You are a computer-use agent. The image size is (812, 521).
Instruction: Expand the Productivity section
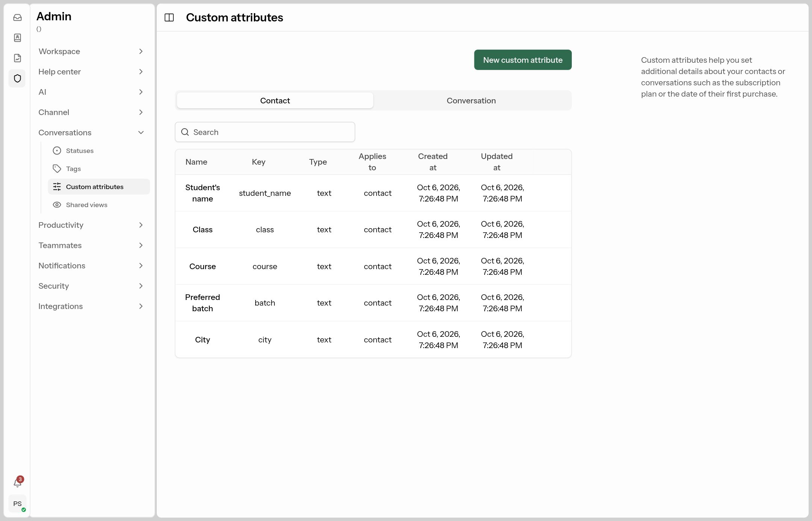(91, 225)
